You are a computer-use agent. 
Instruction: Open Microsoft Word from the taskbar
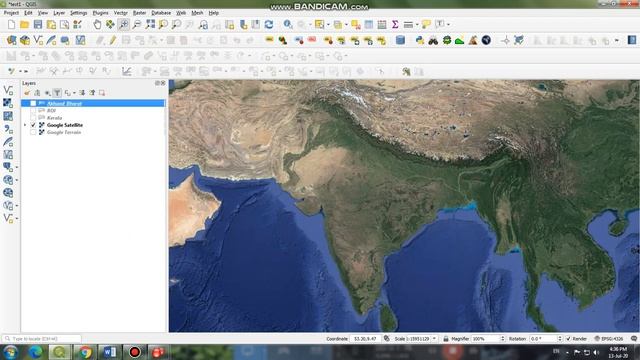[110, 352]
